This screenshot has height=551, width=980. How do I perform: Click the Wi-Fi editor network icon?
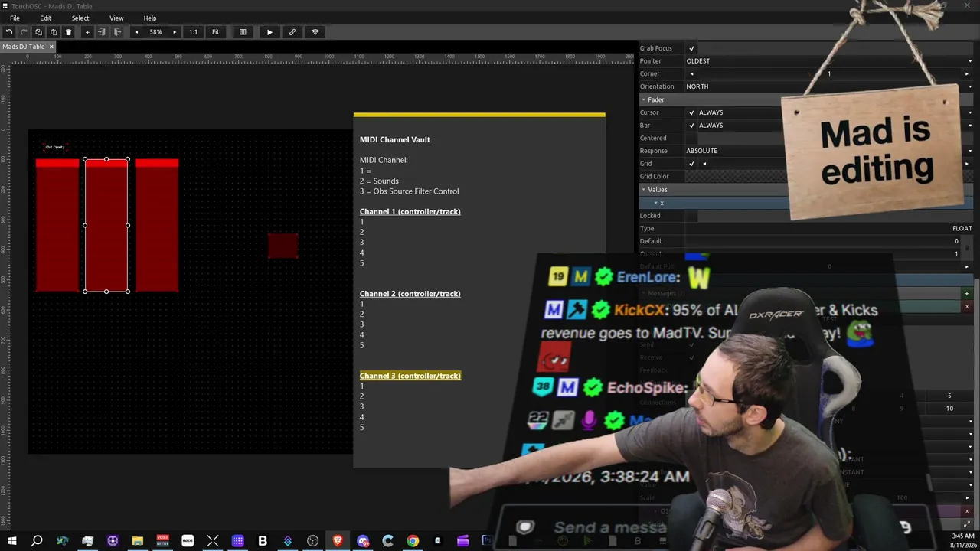(315, 32)
